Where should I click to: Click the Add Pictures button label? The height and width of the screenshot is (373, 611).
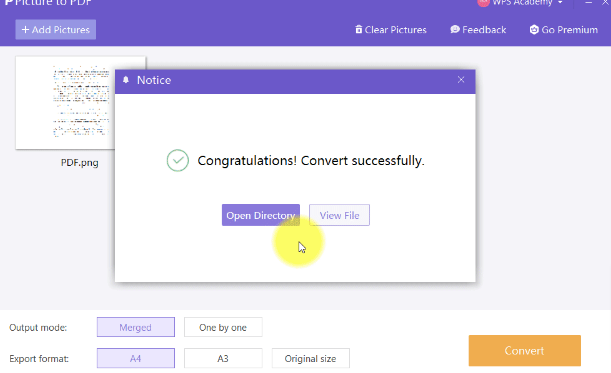[x=61, y=30]
